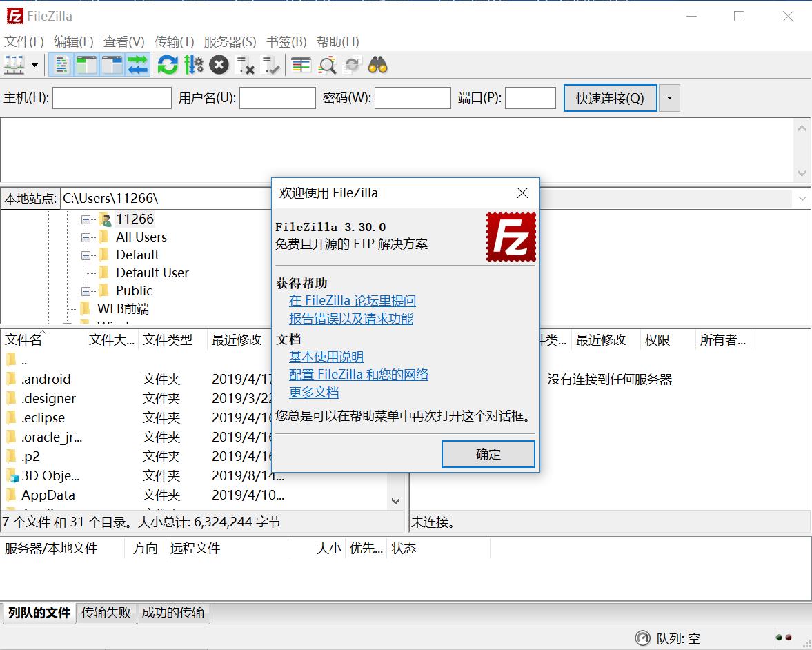Expand the 11266 tree node
812x650 pixels.
pyautogui.click(x=86, y=219)
